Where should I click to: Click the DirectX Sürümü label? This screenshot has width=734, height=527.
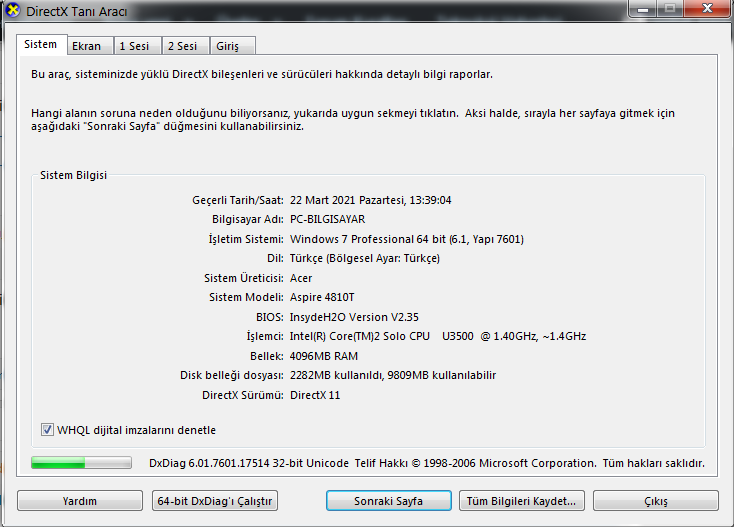[x=242, y=395]
